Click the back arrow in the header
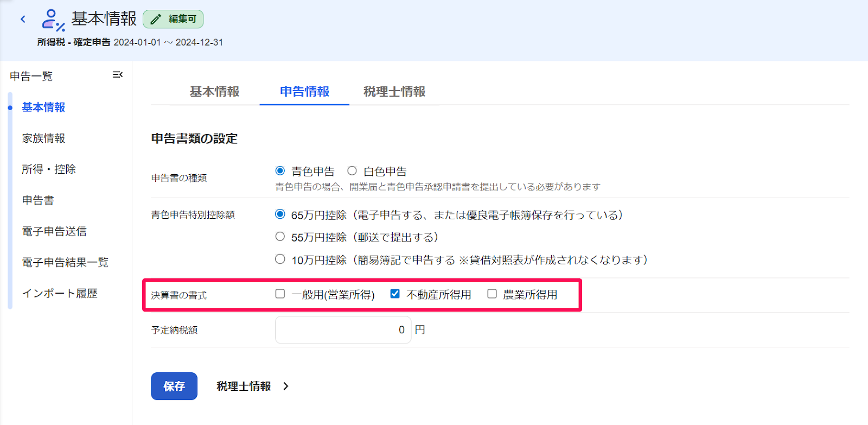This screenshot has width=868, height=425. coord(23,19)
